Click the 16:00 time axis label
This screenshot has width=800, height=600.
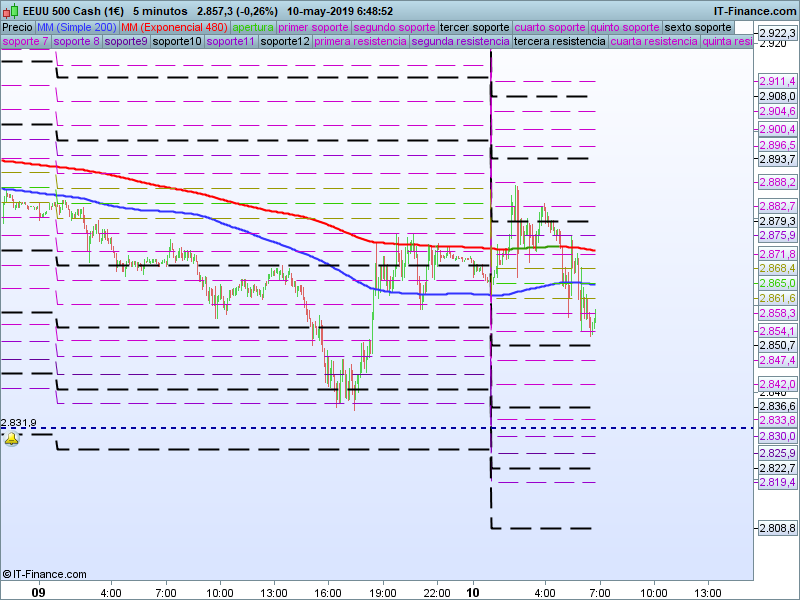tap(328, 593)
